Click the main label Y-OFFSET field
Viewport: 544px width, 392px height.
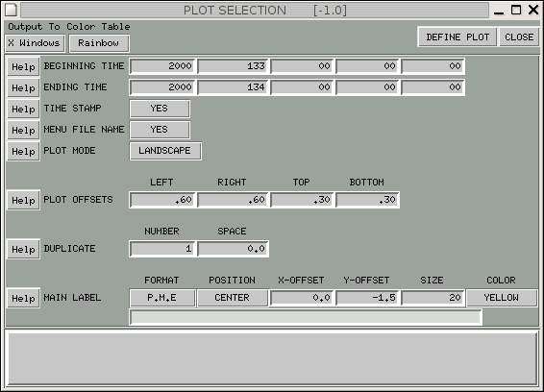[367, 298]
